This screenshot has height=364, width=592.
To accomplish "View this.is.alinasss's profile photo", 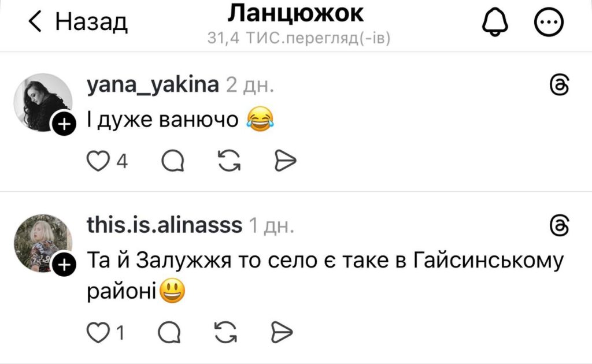I will (x=43, y=243).
